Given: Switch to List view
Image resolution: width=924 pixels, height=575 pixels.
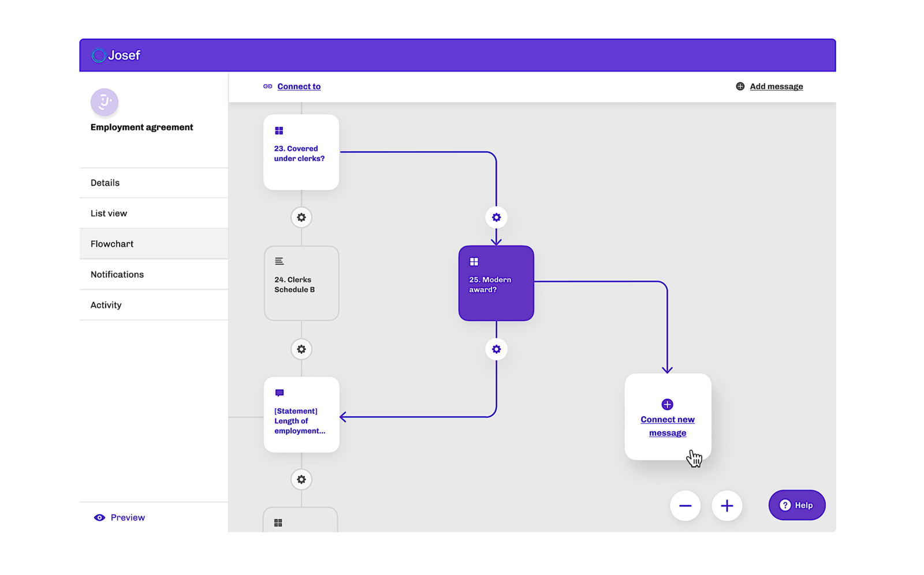Looking at the screenshot, I should coord(154,214).
